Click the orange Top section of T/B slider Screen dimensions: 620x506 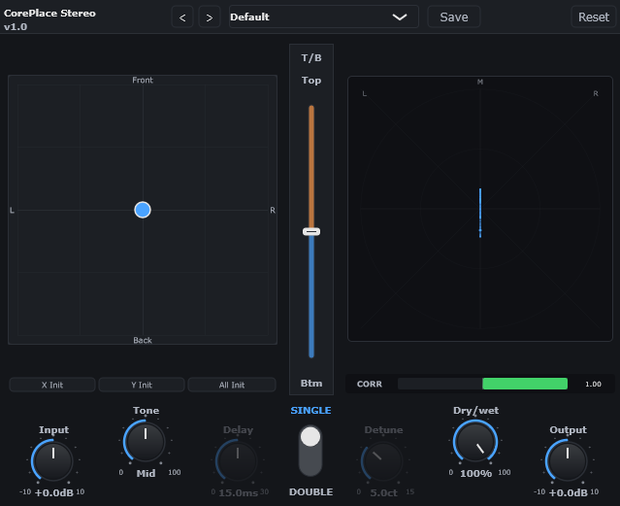pyautogui.click(x=312, y=166)
